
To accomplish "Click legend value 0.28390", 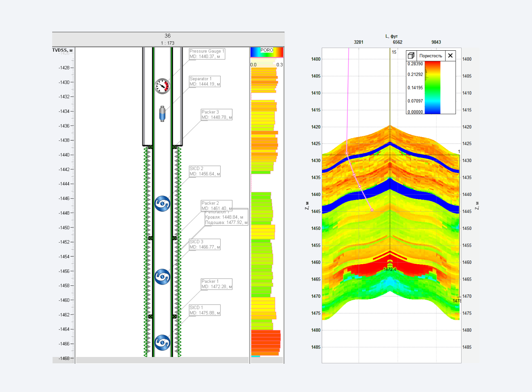I will [x=415, y=64].
